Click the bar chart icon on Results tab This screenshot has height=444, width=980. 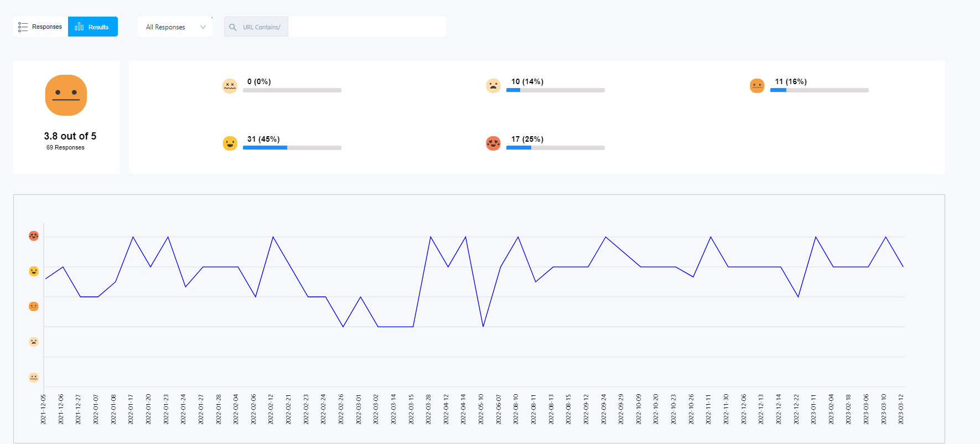(79, 27)
